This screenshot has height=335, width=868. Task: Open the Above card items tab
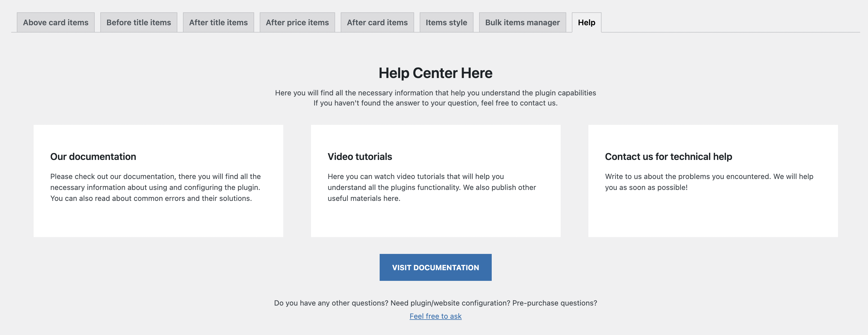55,23
